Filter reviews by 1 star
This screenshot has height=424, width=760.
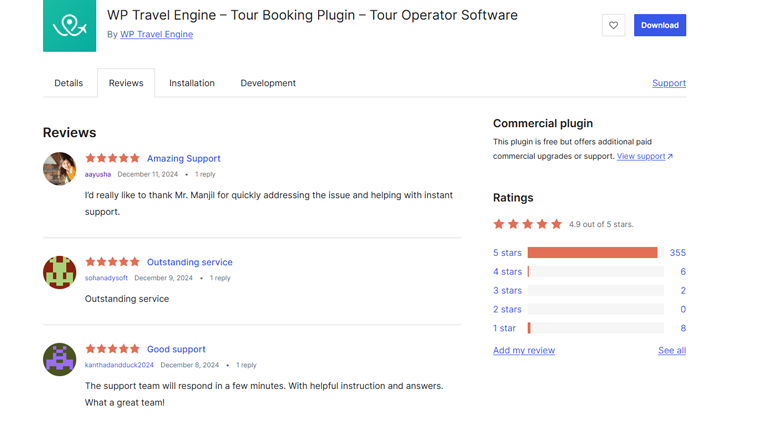(x=504, y=328)
